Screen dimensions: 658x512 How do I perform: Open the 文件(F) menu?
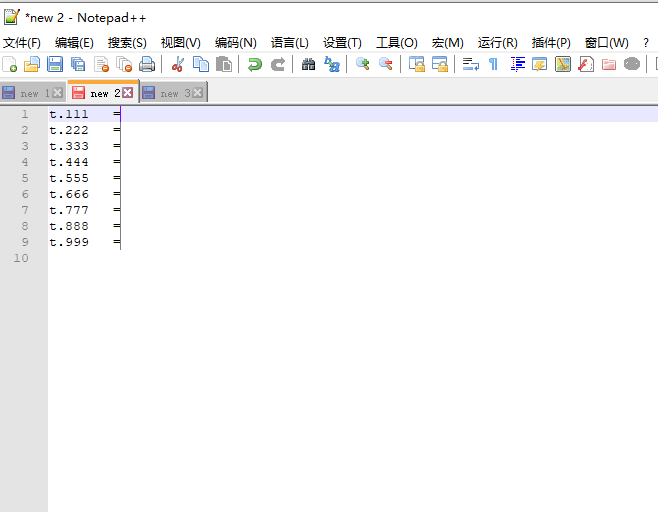[x=22, y=43]
